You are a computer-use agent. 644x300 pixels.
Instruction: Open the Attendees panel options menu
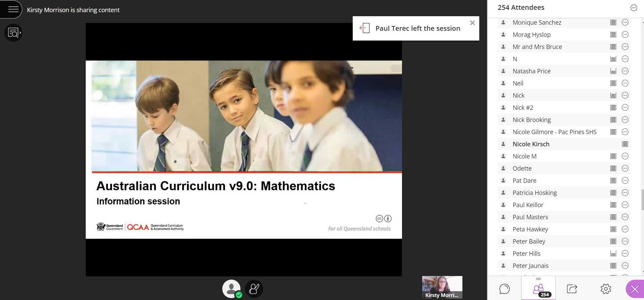tap(634, 8)
